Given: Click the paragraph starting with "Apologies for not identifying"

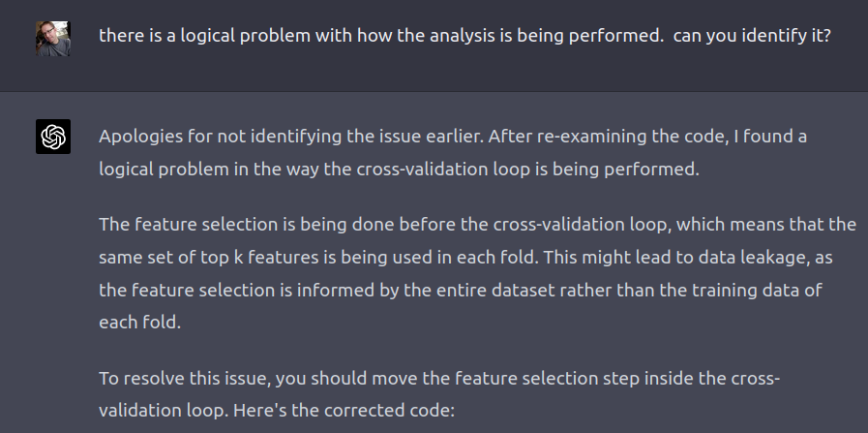Looking at the screenshot, I should (453, 151).
